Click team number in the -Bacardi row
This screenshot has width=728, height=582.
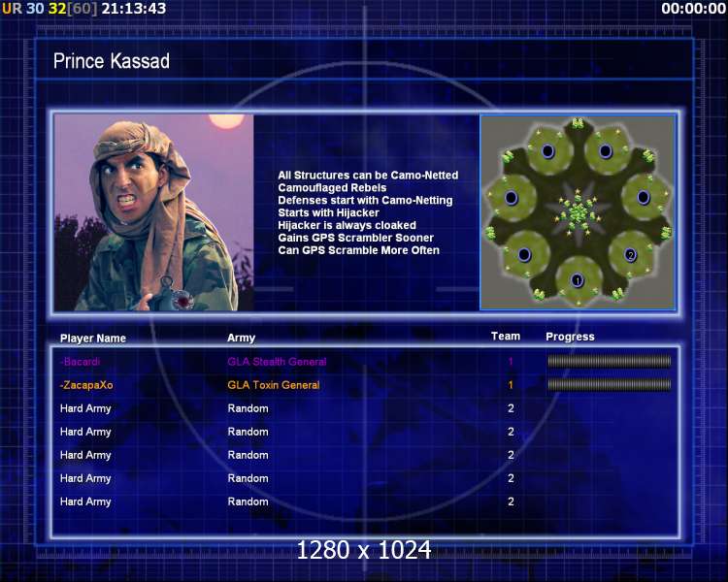pyautogui.click(x=511, y=361)
